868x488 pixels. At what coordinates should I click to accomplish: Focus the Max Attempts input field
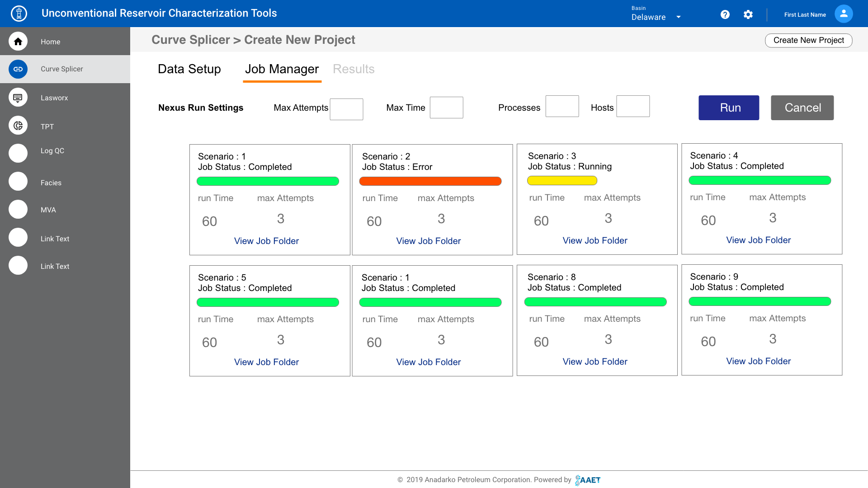[x=346, y=109]
